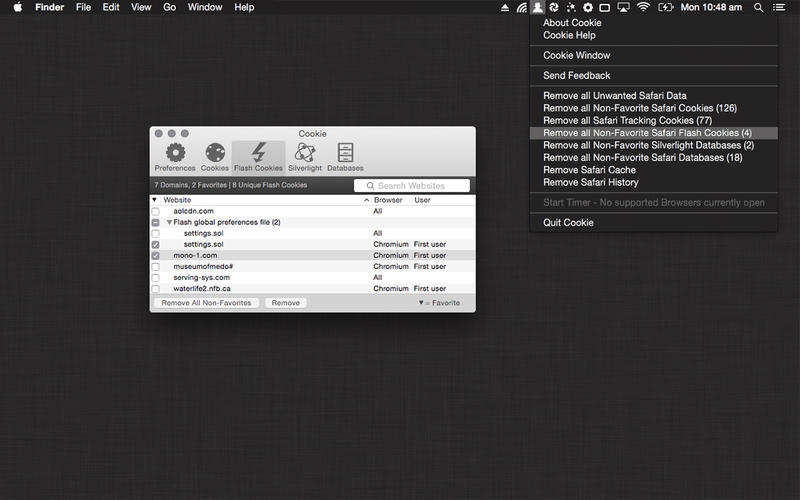Open the Go menu
Screen dimensions: 800x500
coord(169,7)
